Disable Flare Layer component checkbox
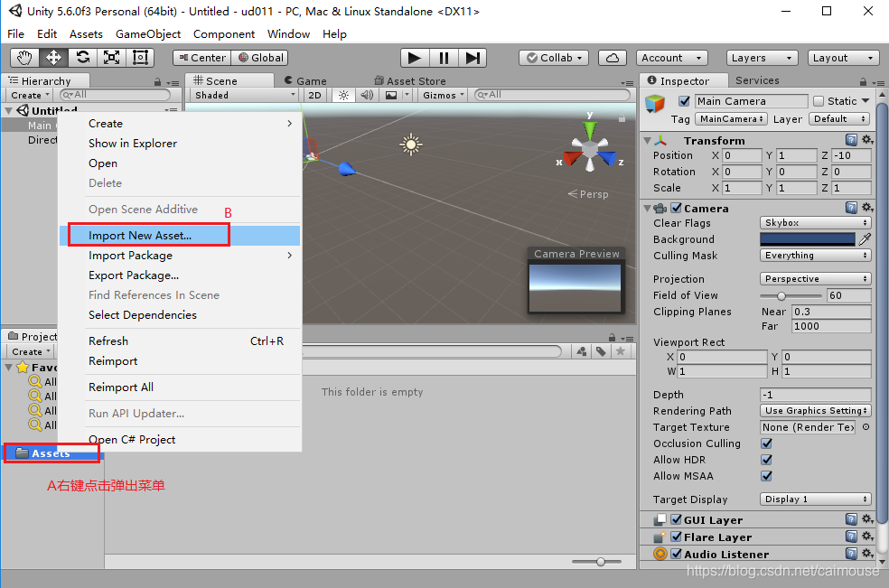This screenshot has height=588, width=889. [x=677, y=537]
